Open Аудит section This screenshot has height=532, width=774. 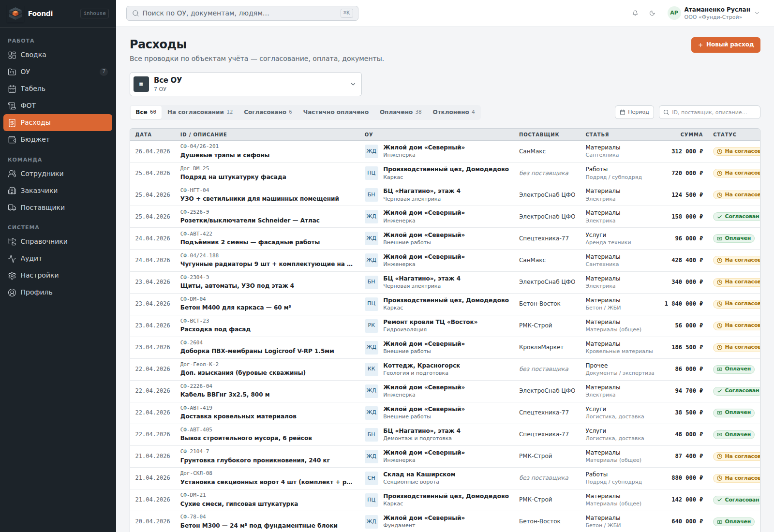coord(58,258)
